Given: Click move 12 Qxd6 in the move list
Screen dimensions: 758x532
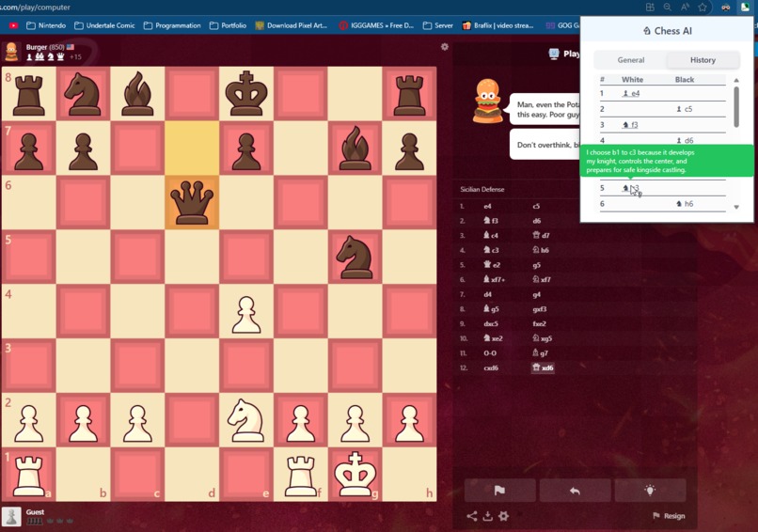Looking at the screenshot, I should pyautogui.click(x=543, y=368).
